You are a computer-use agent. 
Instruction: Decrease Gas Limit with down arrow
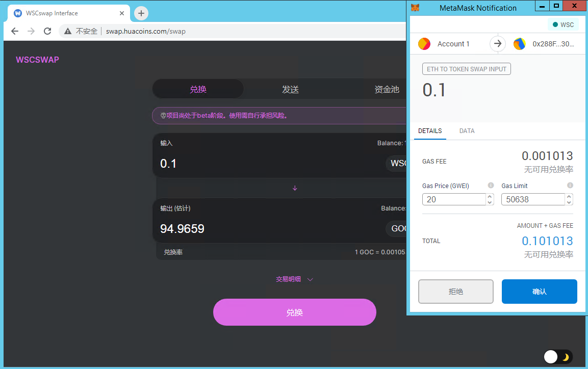569,202
